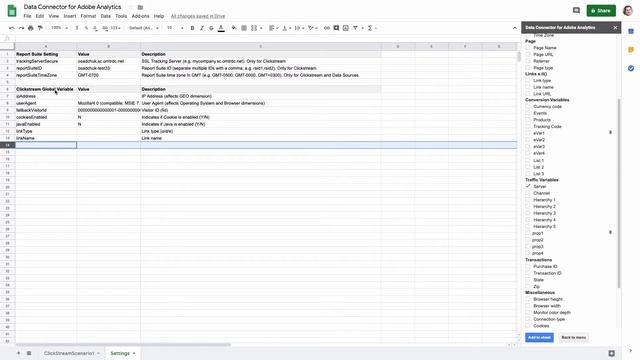Image resolution: width=640 pixels, height=360 pixels.
Task: Open the fill color picker
Action: pos(234,28)
